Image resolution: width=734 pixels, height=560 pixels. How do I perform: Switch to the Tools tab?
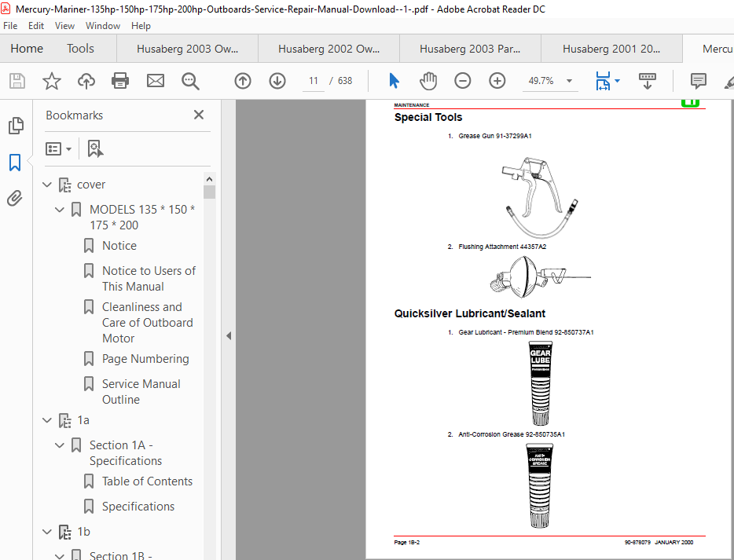tap(80, 49)
